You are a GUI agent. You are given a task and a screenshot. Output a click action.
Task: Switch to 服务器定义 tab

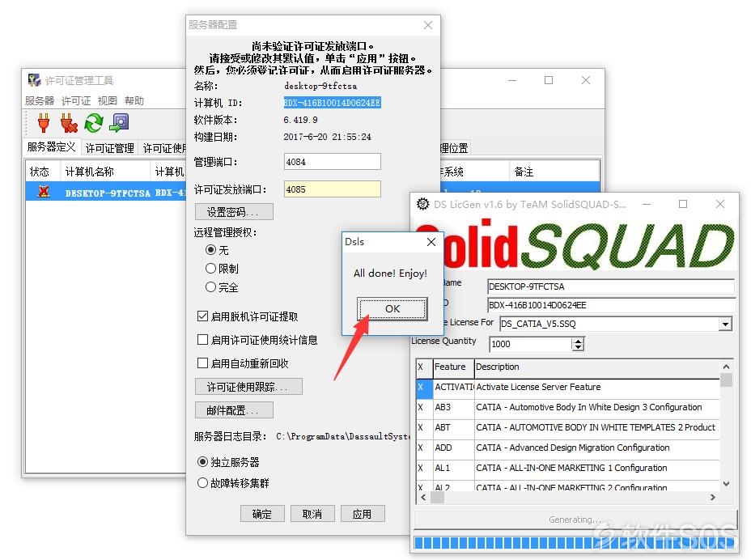(x=51, y=147)
